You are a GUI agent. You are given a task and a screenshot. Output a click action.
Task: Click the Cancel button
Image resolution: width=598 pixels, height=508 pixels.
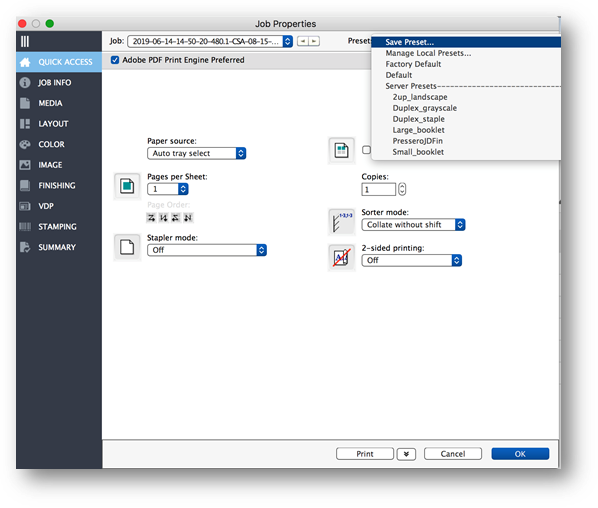tap(453, 454)
